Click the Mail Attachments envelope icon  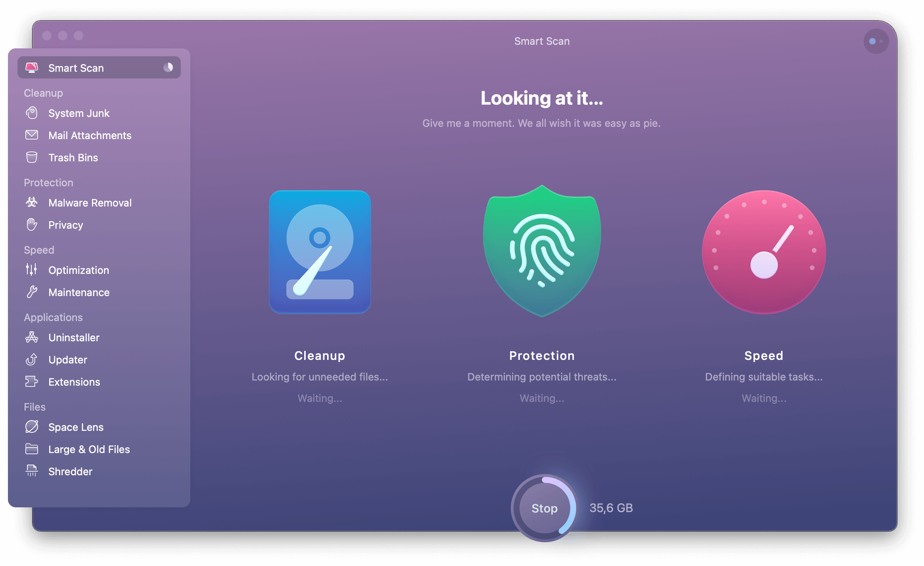coord(32,135)
